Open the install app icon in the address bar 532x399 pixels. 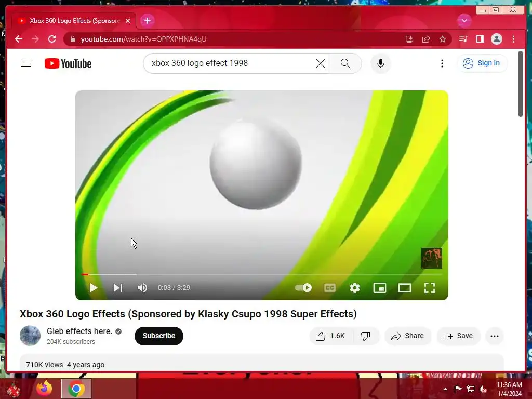click(x=409, y=39)
